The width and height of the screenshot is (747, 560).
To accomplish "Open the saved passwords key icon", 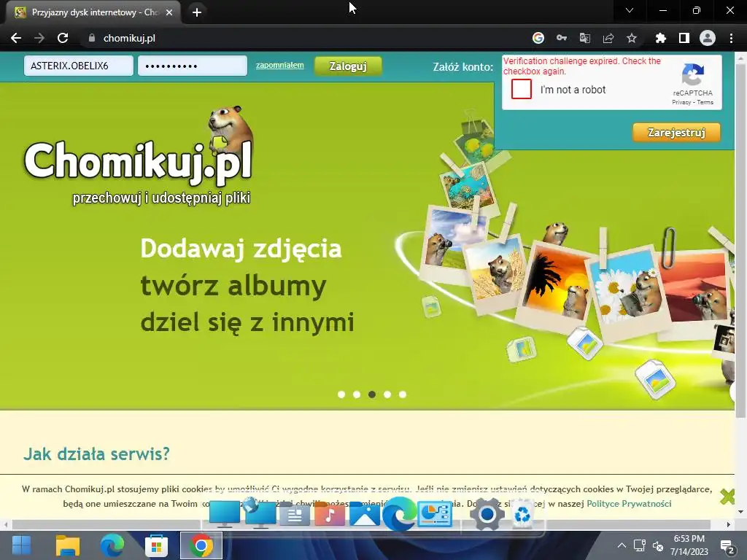I will (x=562, y=38).
